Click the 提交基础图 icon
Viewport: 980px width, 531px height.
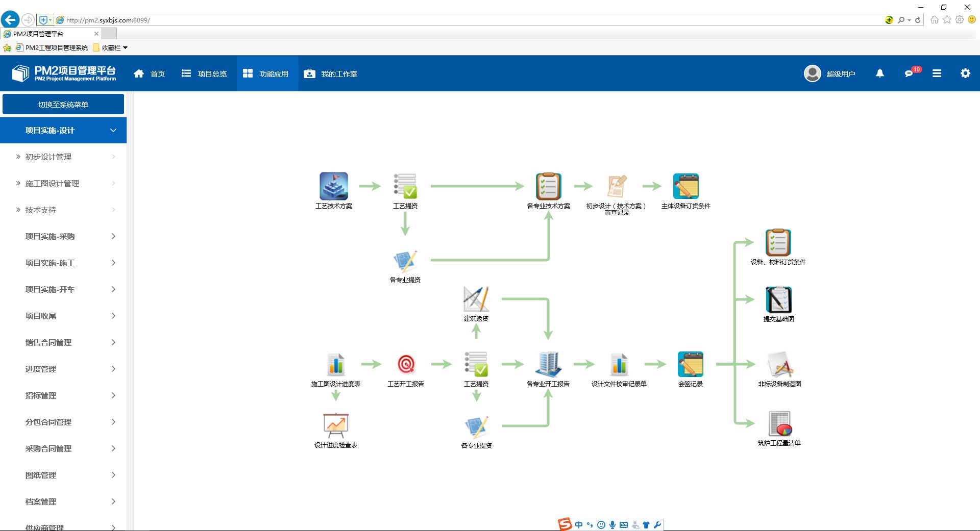778,300
